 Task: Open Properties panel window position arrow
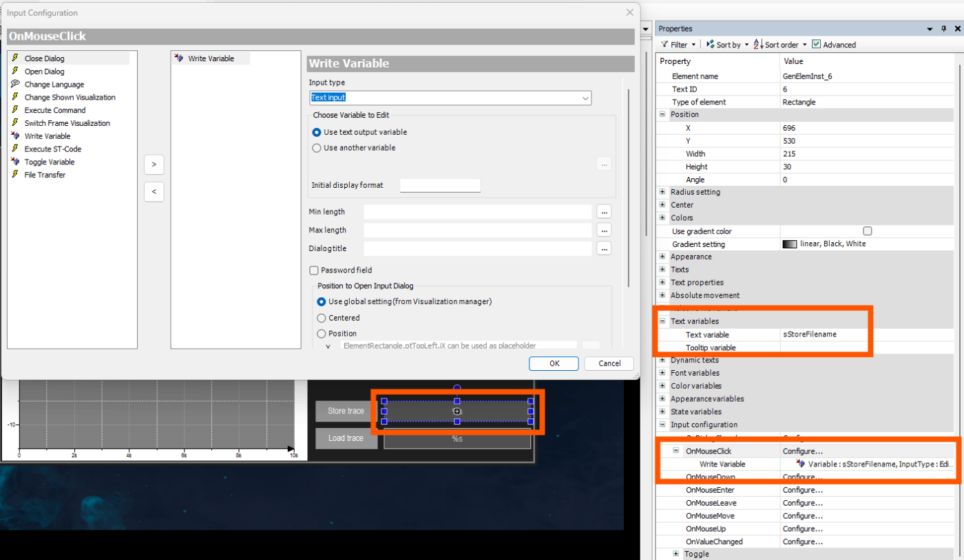928,29
